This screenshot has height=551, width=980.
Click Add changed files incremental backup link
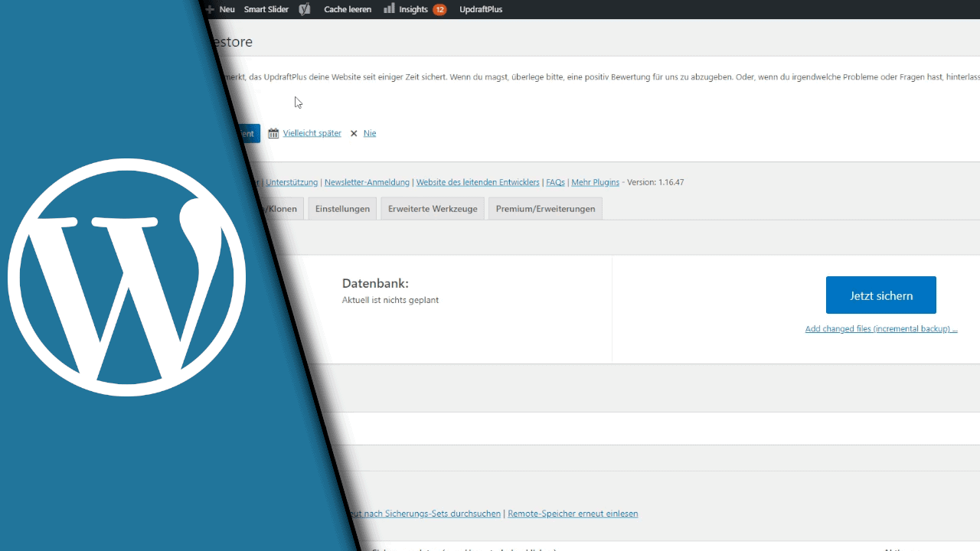tap(880, 329)
